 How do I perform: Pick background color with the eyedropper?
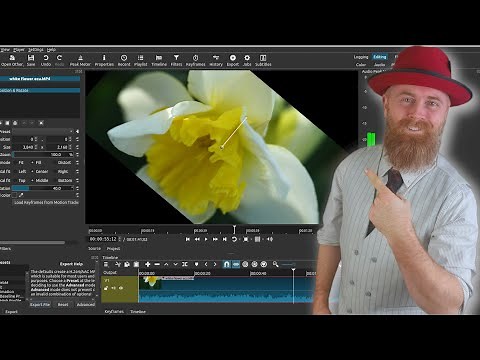[21, 195]
